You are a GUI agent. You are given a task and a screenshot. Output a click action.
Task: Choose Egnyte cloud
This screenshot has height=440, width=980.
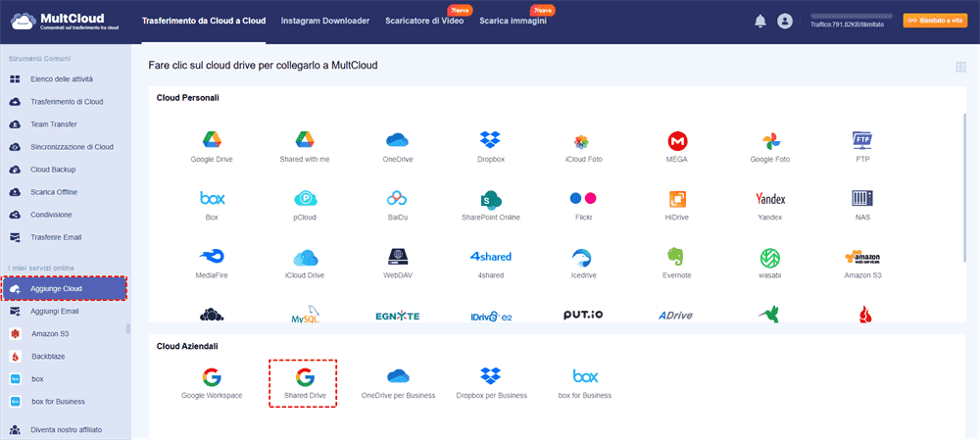coord(398,316)
